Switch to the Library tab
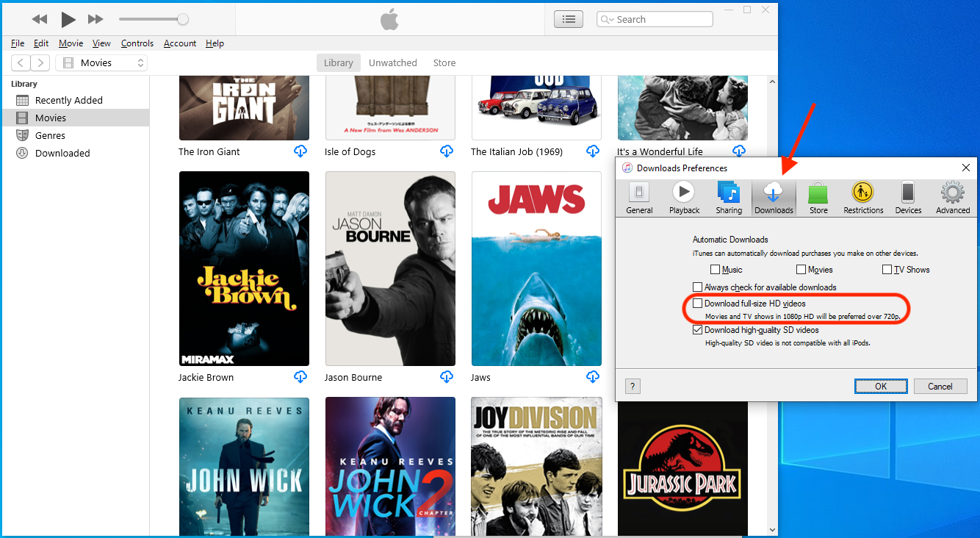This screenshot has height=538, width=980. [x=339, y=63]
